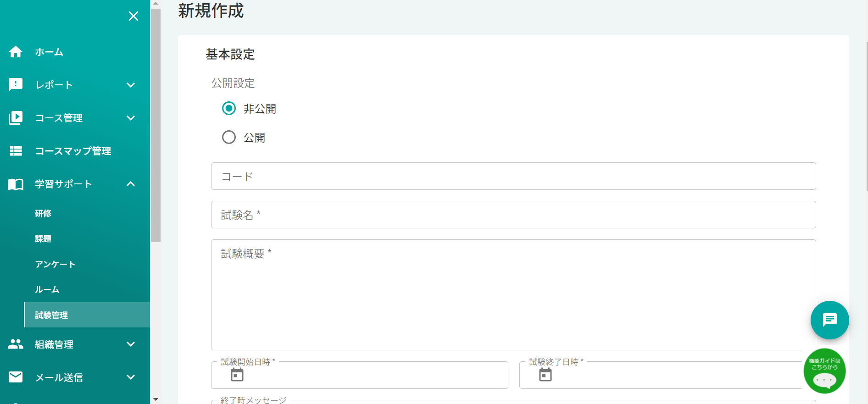Image resolution: width=868 pixels, height=404 pixels.
Task: Expand the メール送信 menu chevron
Action: [x=131, y=377]
